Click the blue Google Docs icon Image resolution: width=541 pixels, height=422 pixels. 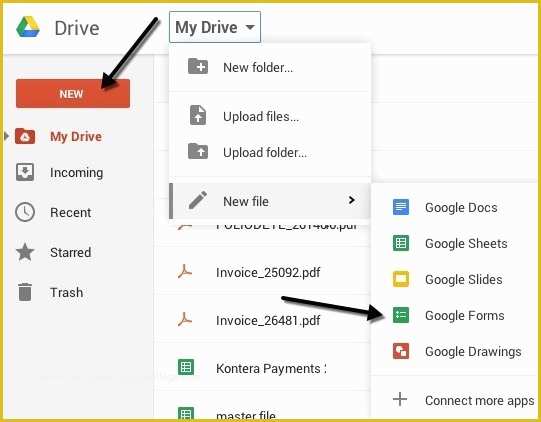click(401, 207)
